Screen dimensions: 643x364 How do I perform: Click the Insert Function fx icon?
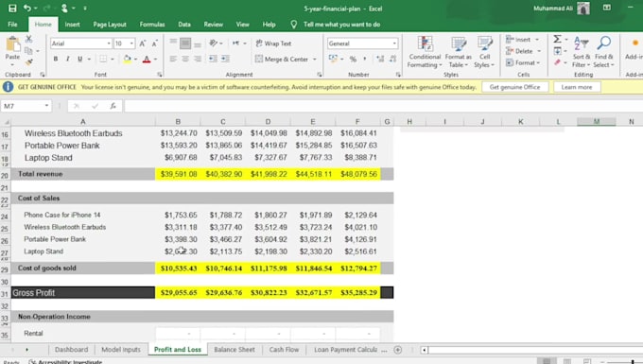pyautogui.click(x=113, y=106)
